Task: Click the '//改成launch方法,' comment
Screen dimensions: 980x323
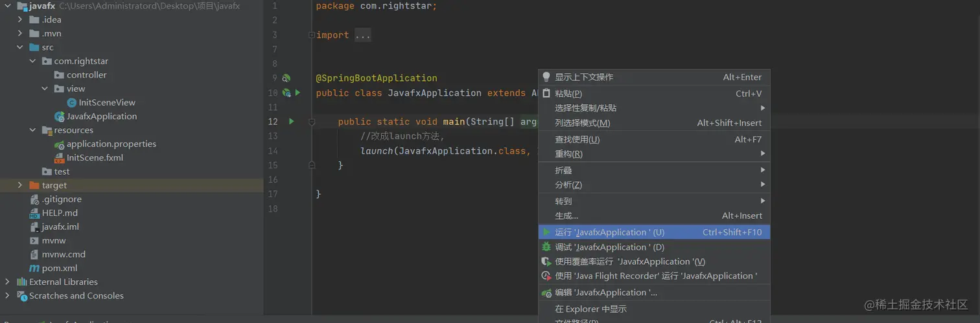Action: [402, 136]
